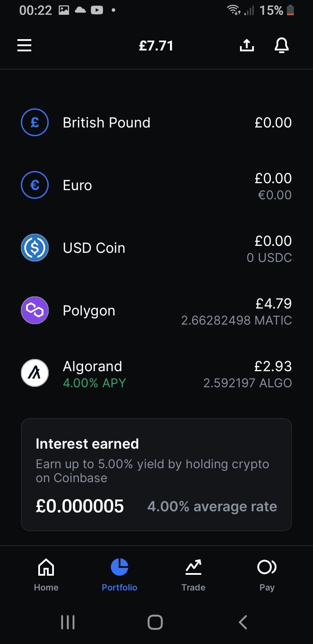Open notifications bell
313x644 pixels.
[x=282, y=45]
